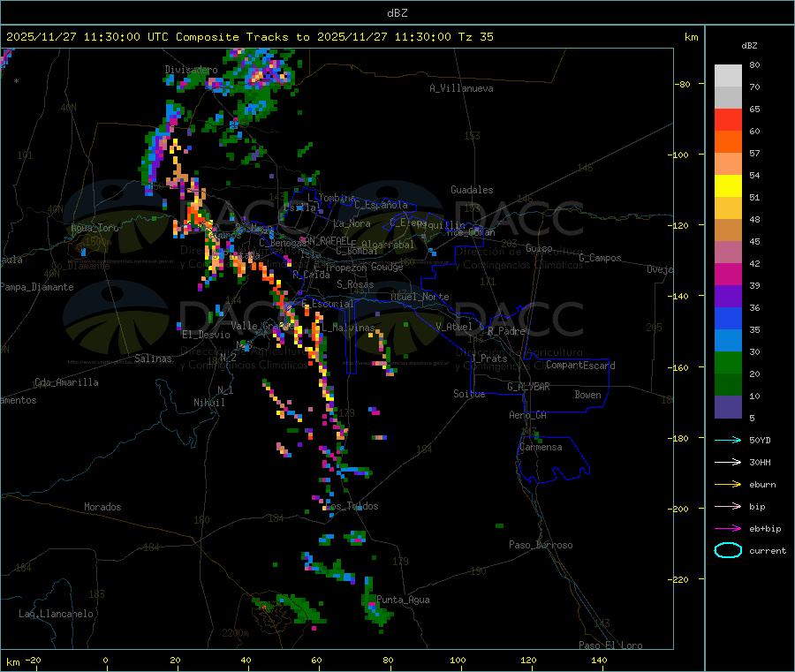Viewport: 795px width, 672px height.
Task: Click the dBZ title at top
Action: (397, 13)
